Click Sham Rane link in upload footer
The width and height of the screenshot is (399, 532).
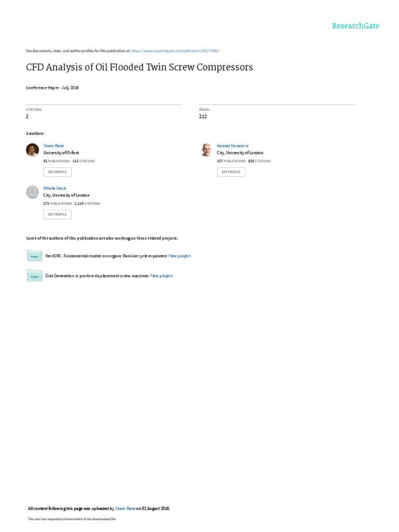point(125,508)
